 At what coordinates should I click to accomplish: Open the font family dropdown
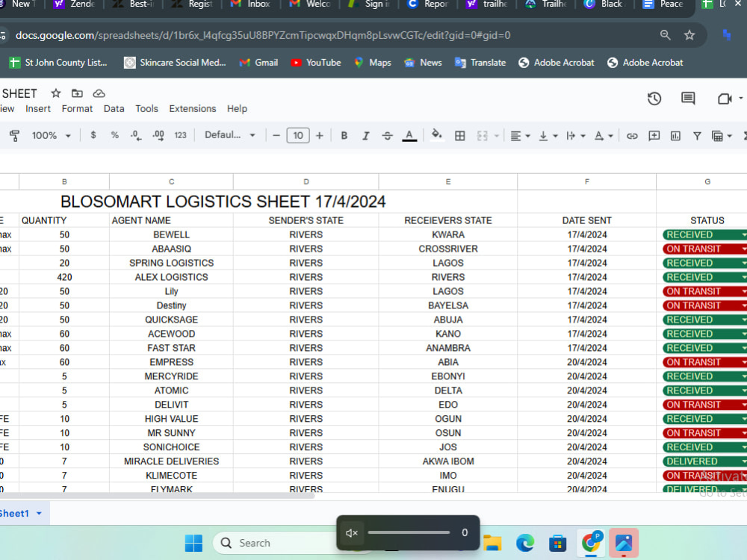(x=230, y=135)
